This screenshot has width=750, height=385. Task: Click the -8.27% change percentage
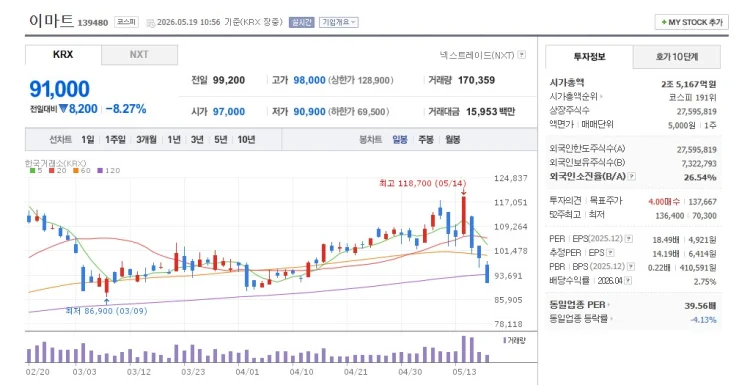[126, 109]
